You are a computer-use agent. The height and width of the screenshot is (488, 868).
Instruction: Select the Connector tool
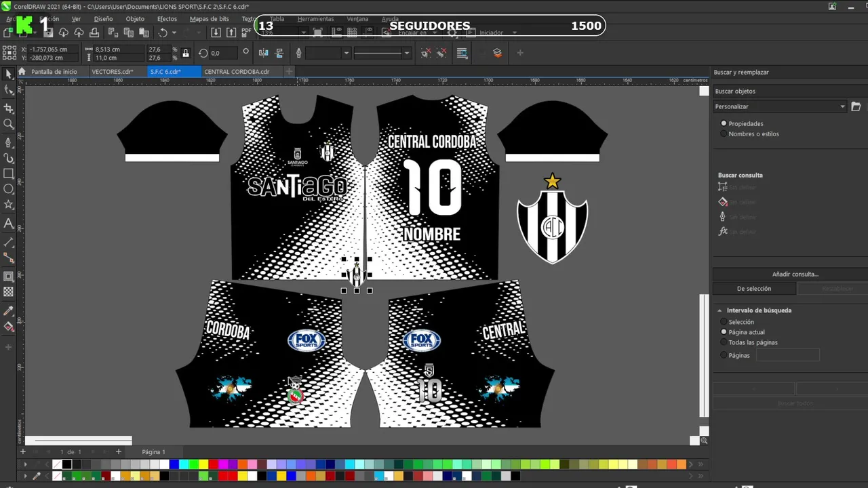[x=8, y=258]
